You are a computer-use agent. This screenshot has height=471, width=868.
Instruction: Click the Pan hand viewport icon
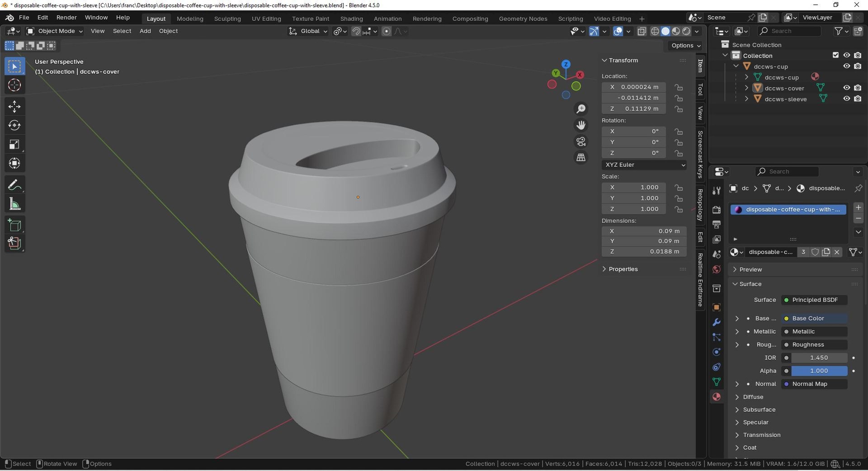coord(581,125)
